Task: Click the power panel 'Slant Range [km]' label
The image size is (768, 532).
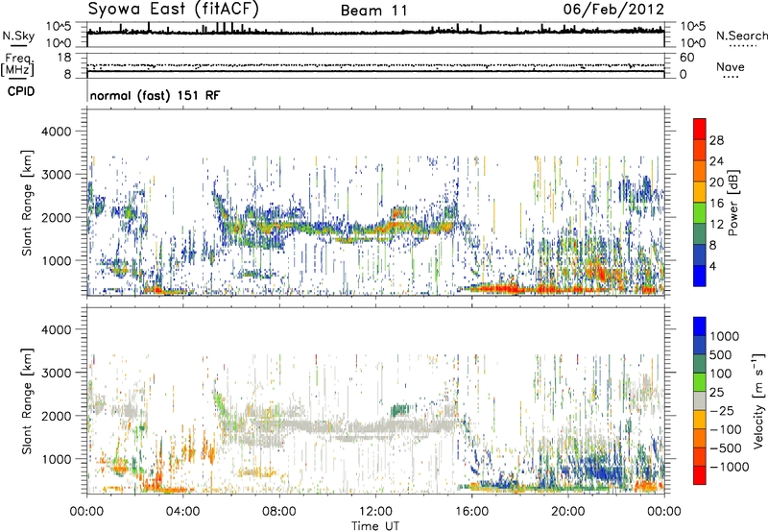Action: (x=27, y=203)
